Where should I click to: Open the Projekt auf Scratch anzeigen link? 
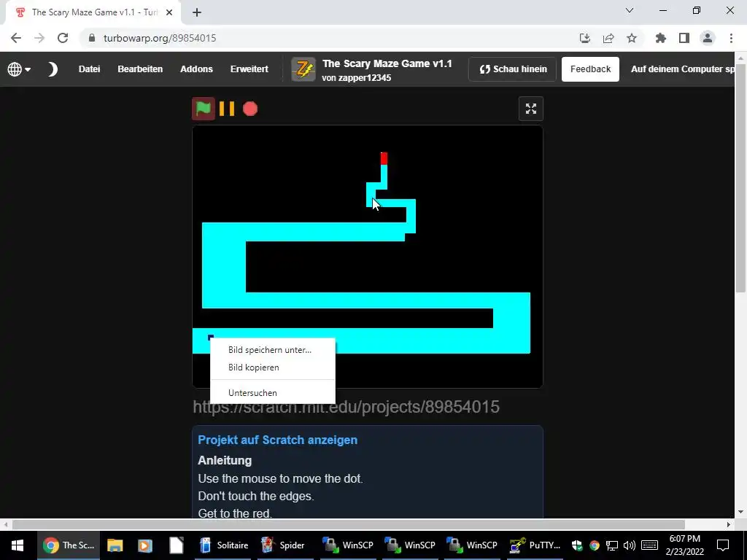click(x=278, y=440)
